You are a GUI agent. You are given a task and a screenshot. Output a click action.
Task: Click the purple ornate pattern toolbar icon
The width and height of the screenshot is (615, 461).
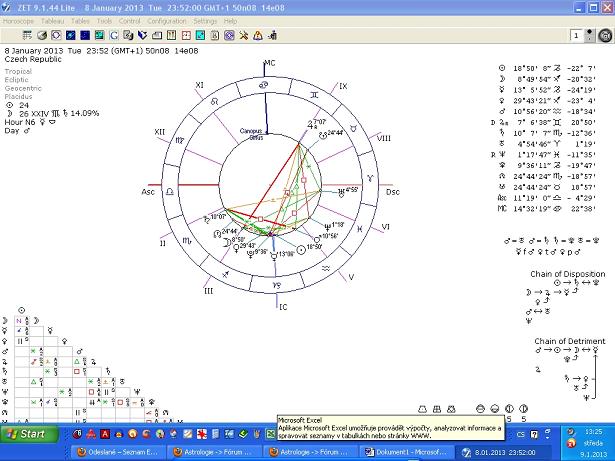point(229,36)
